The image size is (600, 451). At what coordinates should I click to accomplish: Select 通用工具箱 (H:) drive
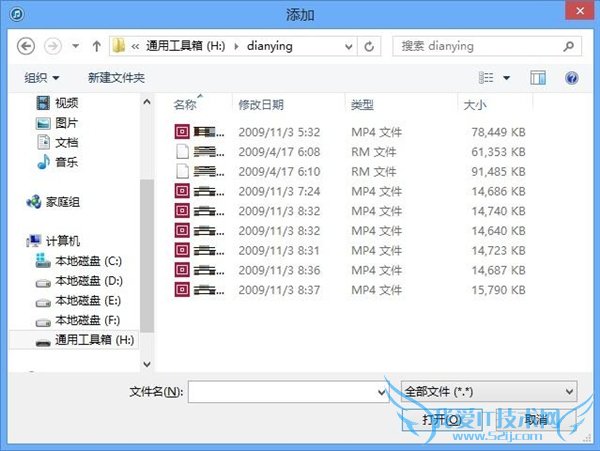coord(85,340)
